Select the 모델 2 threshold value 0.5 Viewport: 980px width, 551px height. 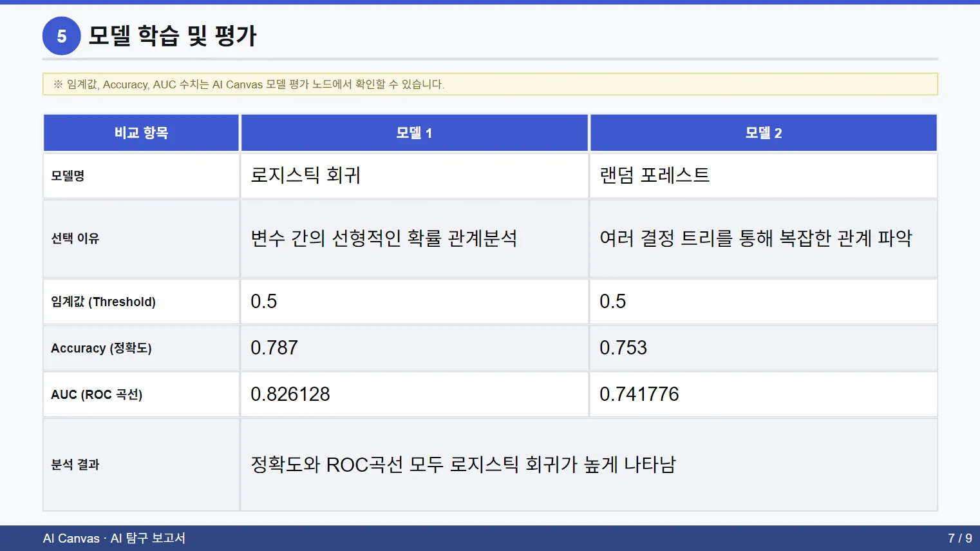tap(613, 302)
